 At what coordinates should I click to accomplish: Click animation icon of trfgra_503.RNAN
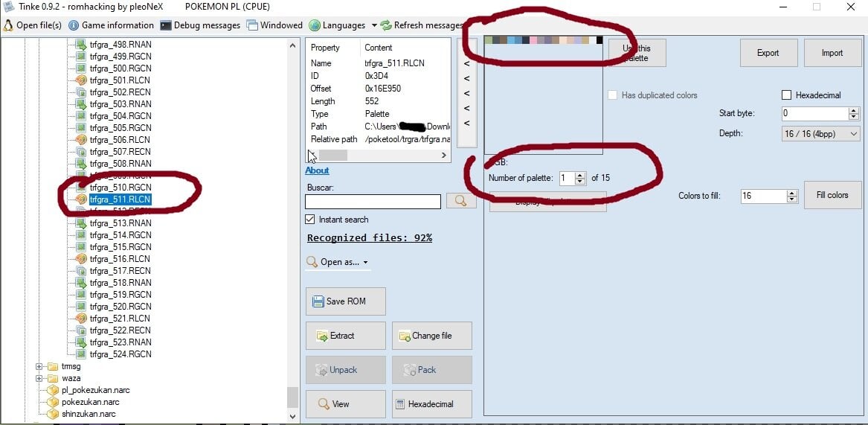click(81, 103)
